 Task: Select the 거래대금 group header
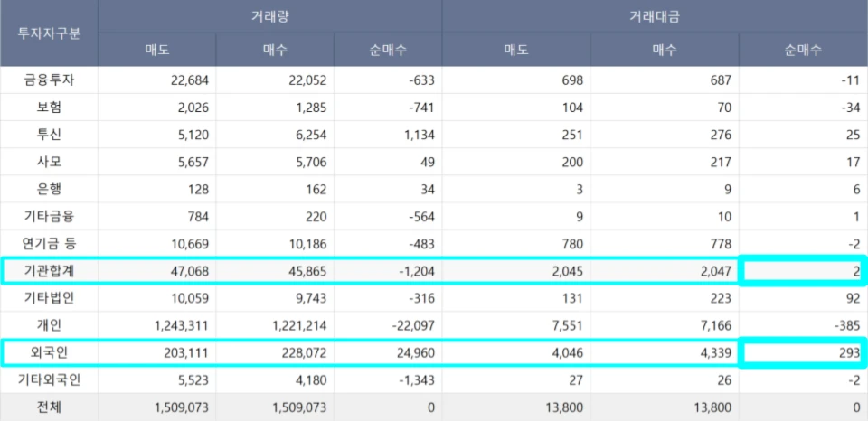tap(655, 16)
